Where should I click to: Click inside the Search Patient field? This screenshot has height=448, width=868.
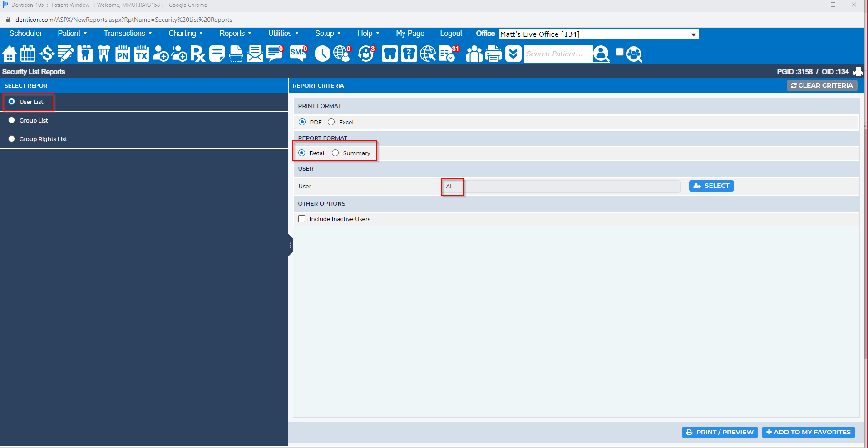click(x=557, y=54)
